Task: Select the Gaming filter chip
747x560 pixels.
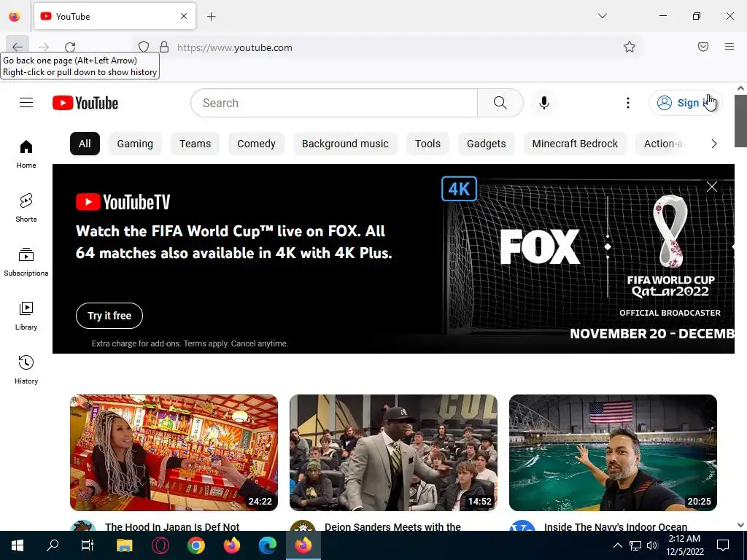Action: click(135, 144)
